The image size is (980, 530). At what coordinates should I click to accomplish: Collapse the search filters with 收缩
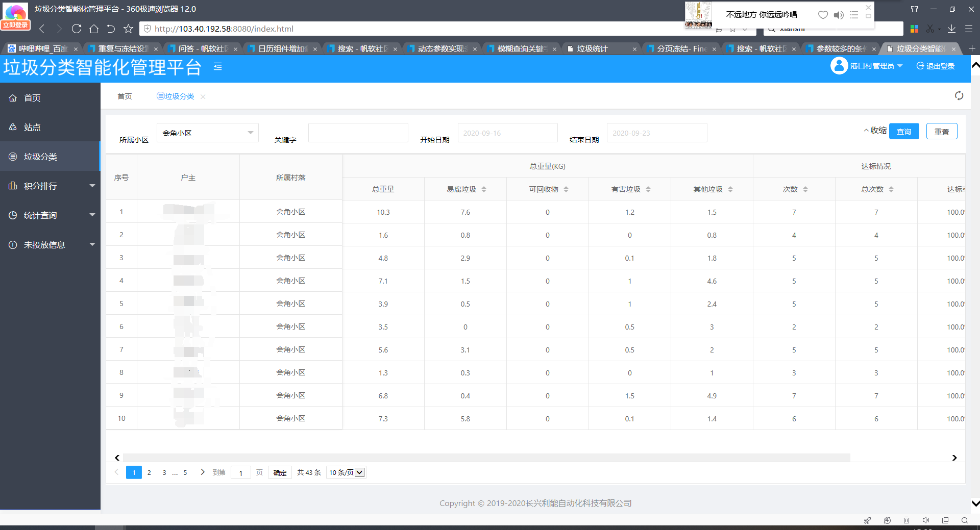coord(875,131)
